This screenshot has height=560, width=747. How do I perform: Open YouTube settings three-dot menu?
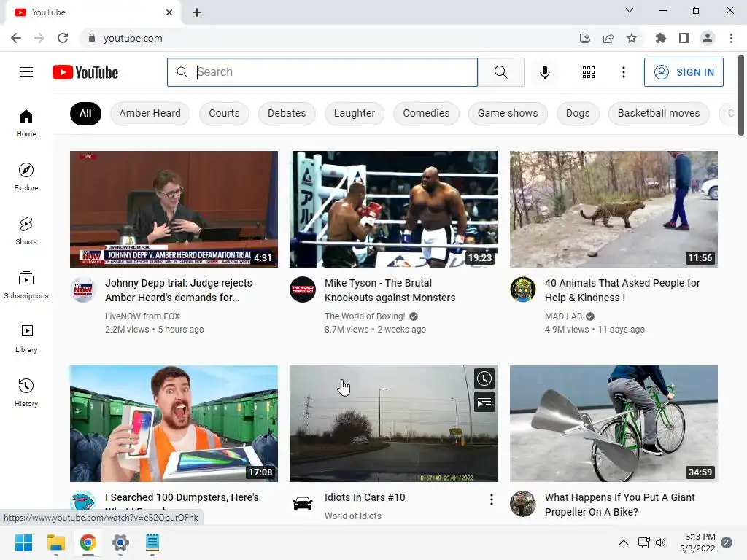(623, 72)
